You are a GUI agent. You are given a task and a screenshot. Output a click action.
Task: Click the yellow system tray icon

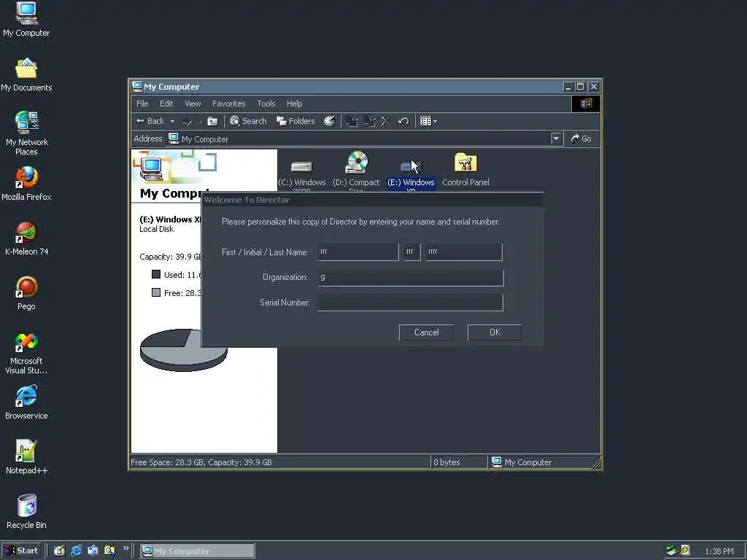tap(685, 551)
